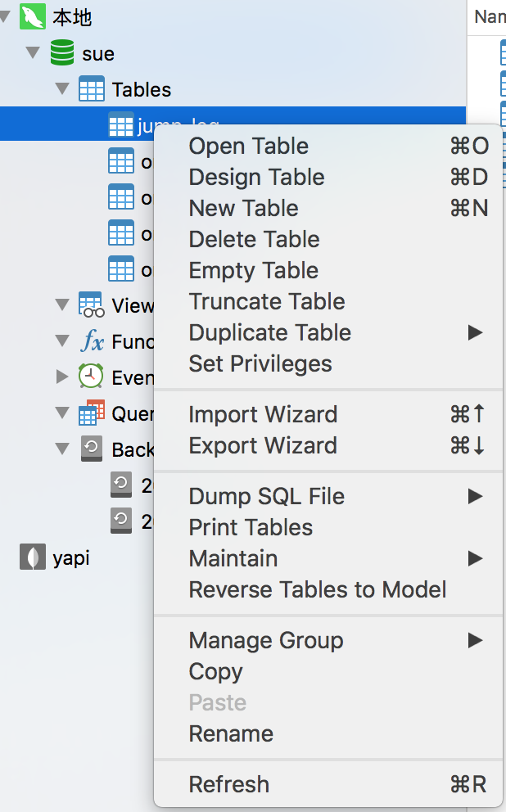The width and height of the screenshot is (506, 812).
Task: Click Refresh in the context menu
Action: (229, 785)
